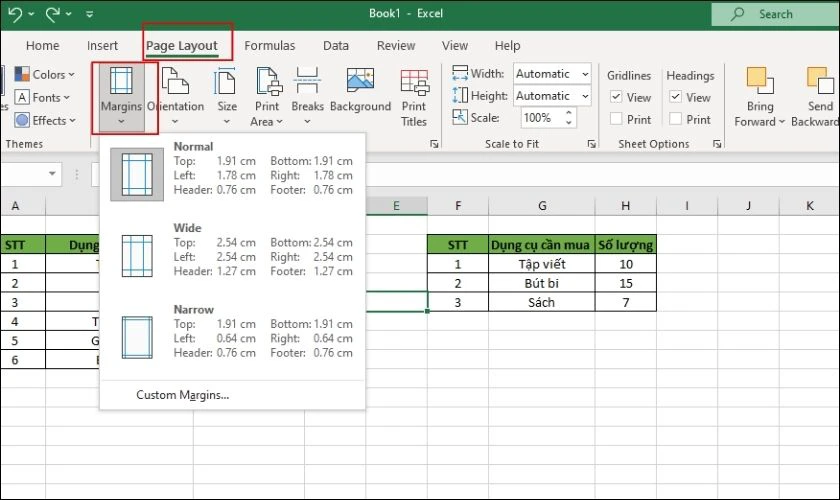This screenshot has height=500, width=840.
Task: Switch to the Review tab
Action: point(396,46)
